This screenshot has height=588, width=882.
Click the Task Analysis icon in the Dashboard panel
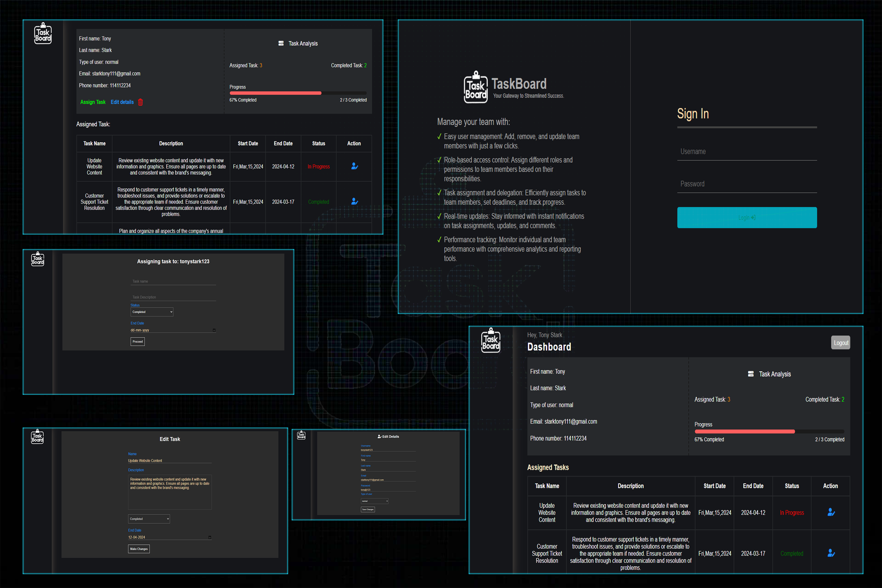(751, 374)
